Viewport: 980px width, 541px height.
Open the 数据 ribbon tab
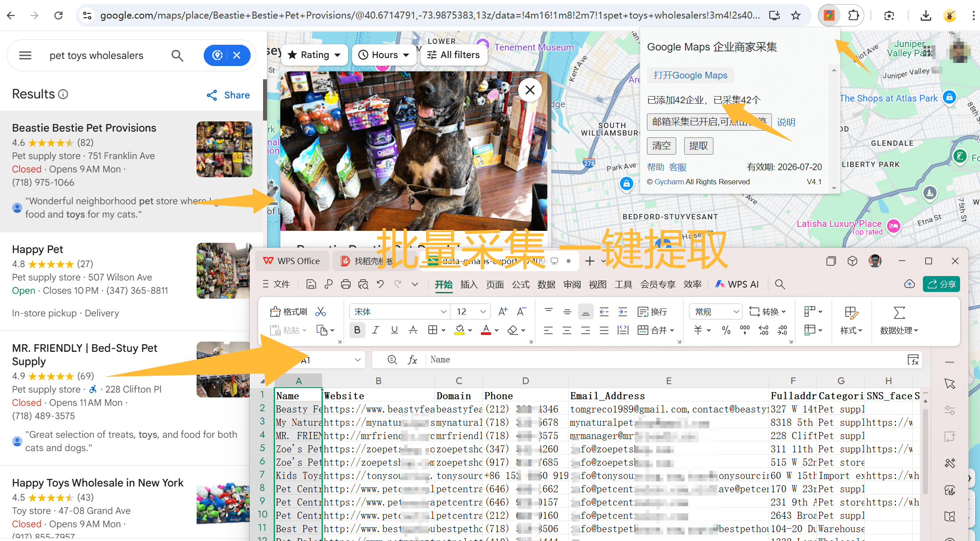(x=546, y=284)
